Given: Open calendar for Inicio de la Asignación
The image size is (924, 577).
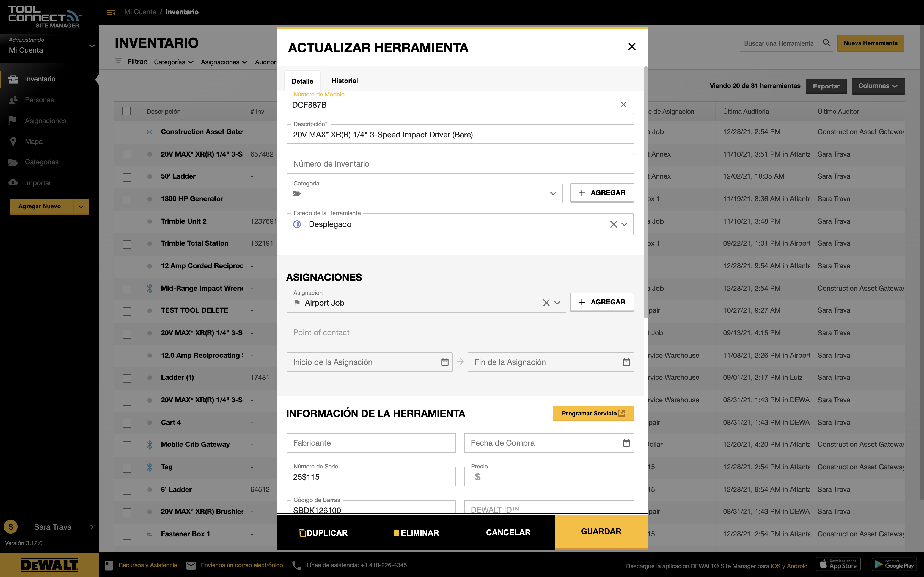Looking at the screenshot, I should [x=444, y=362].
